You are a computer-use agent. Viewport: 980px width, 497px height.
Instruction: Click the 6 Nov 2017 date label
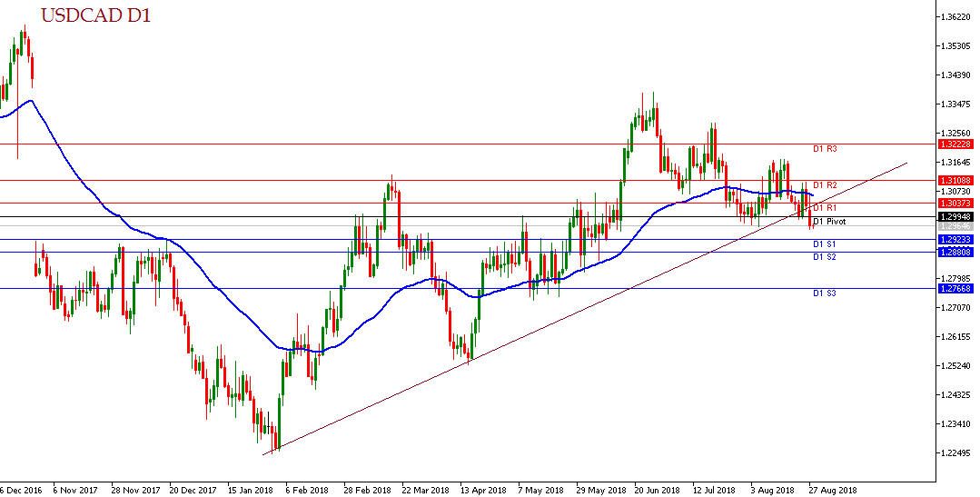tap(76, 490)
